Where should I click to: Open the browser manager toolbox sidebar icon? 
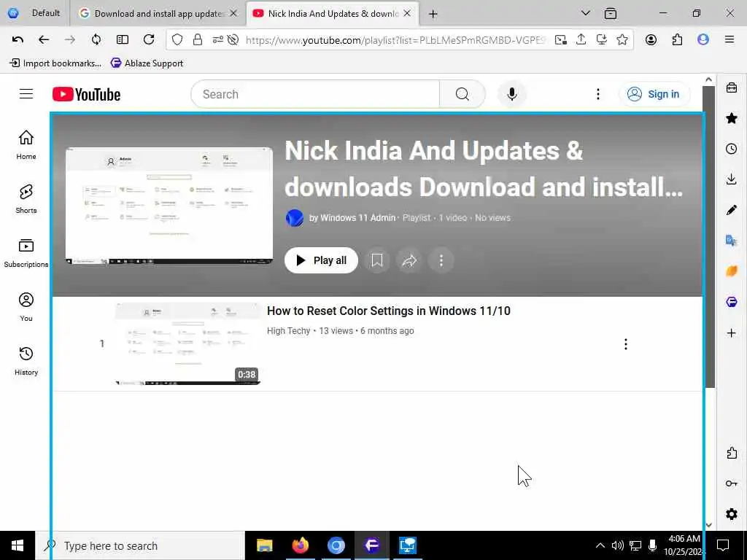point(731,87)
